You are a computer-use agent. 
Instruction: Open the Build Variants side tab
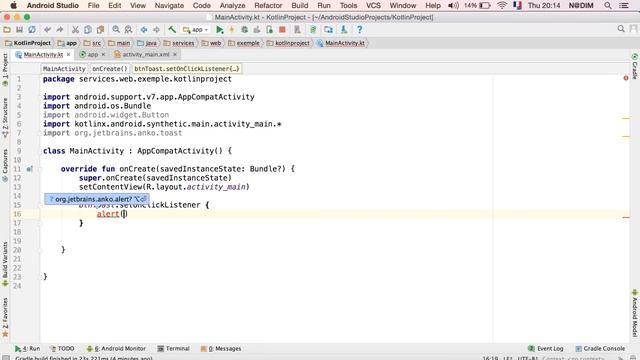[5, 264]
